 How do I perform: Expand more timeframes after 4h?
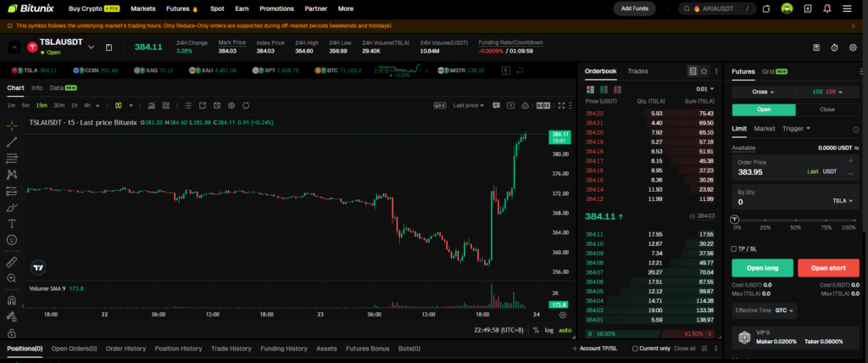coord(98,105)
